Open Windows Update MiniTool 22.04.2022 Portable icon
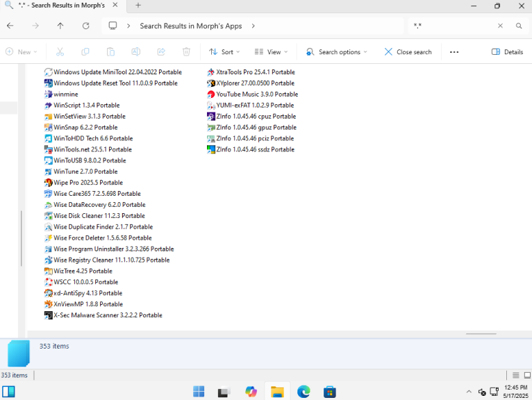 [48, 72]
